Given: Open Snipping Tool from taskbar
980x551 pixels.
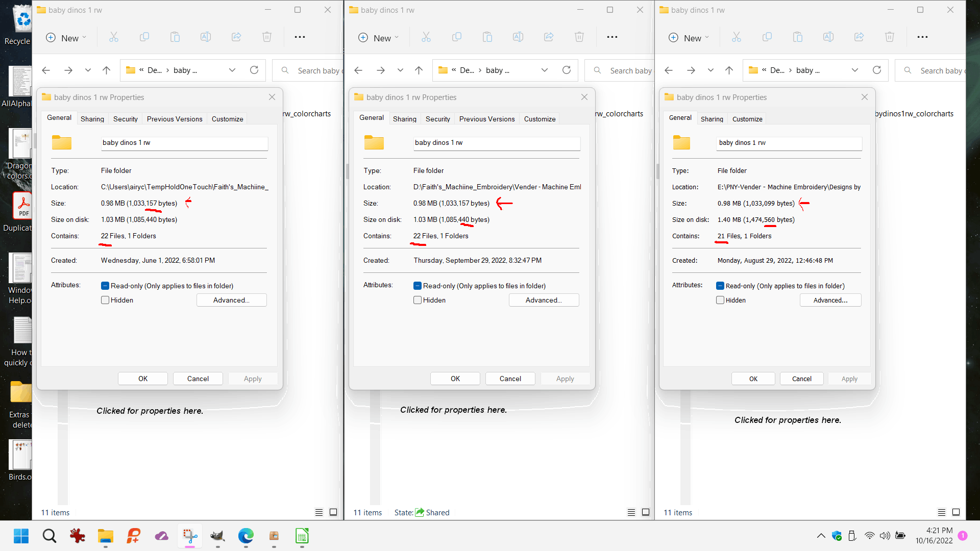Looking at the screenshot, I should (x=190, y=536).
